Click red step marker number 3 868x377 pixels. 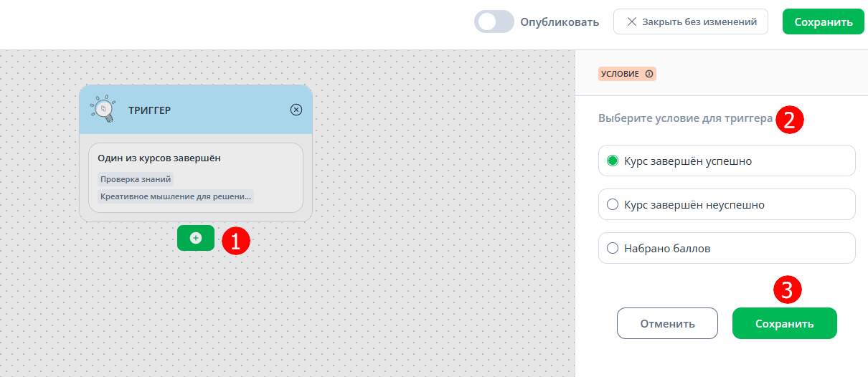click(x=787, y=290)
